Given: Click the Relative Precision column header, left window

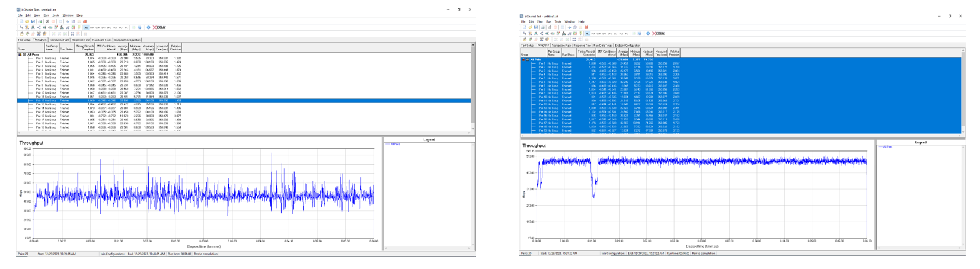Looking at the screenshot, I should (176, 47).
